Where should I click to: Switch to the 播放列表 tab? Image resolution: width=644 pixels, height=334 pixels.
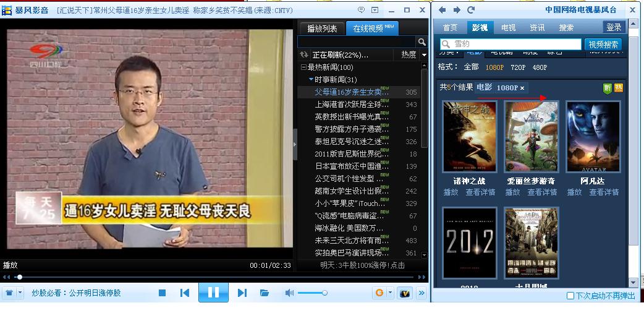322,28
